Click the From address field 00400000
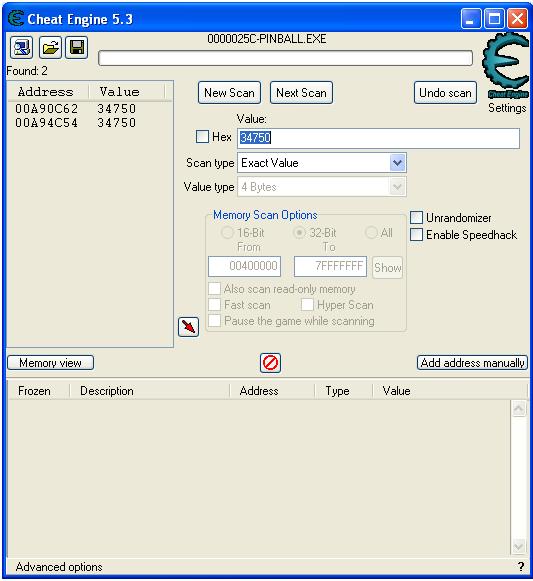Screen dimensions: 533x581 click(x=244, y=266)
